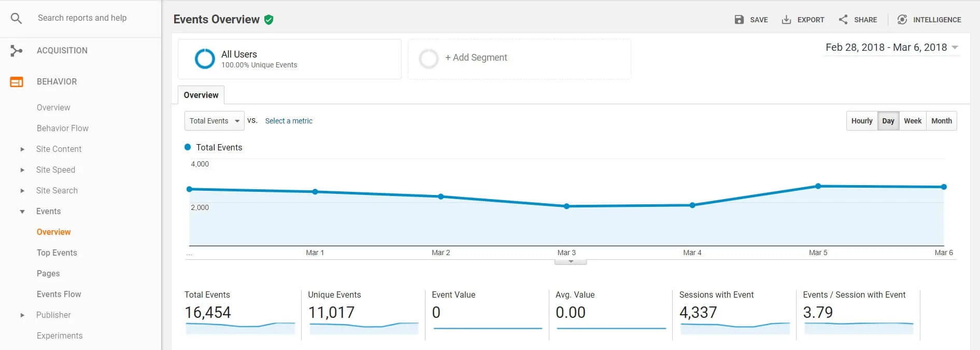980x350 pixels.
Task: Open the Behavior Flow report
Action: click(63, 129)
